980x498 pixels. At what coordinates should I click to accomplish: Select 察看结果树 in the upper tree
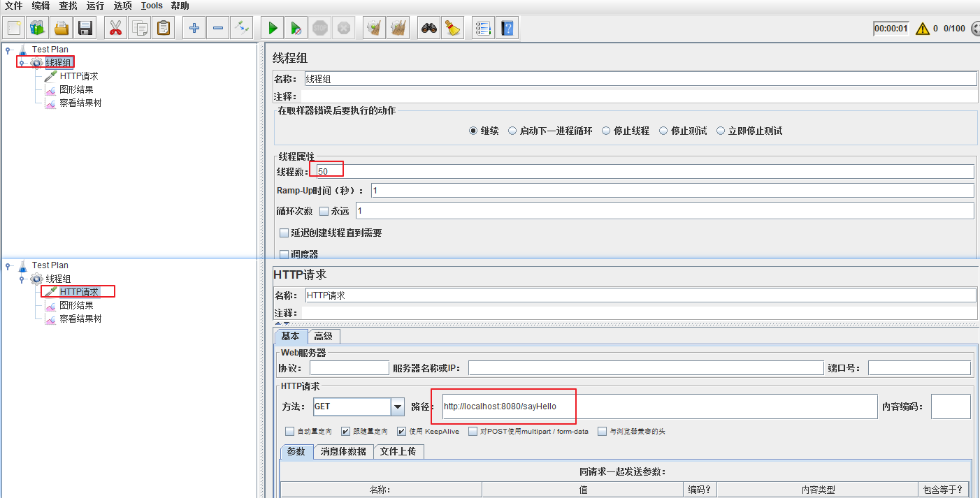80,103
